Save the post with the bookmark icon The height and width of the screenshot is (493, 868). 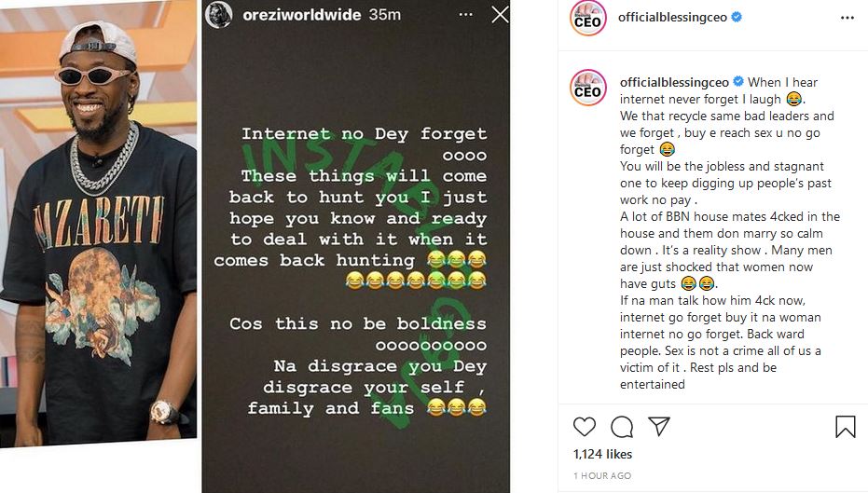click(x=845, y=427)
